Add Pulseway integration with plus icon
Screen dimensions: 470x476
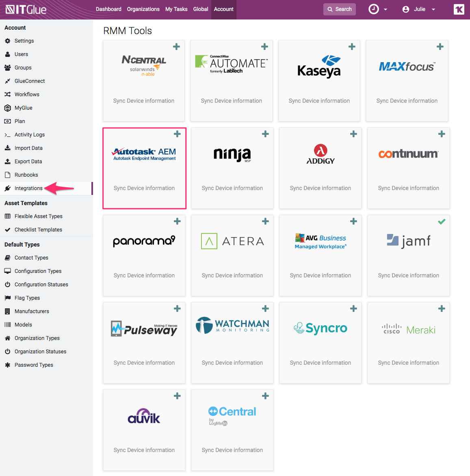(177, 309)
